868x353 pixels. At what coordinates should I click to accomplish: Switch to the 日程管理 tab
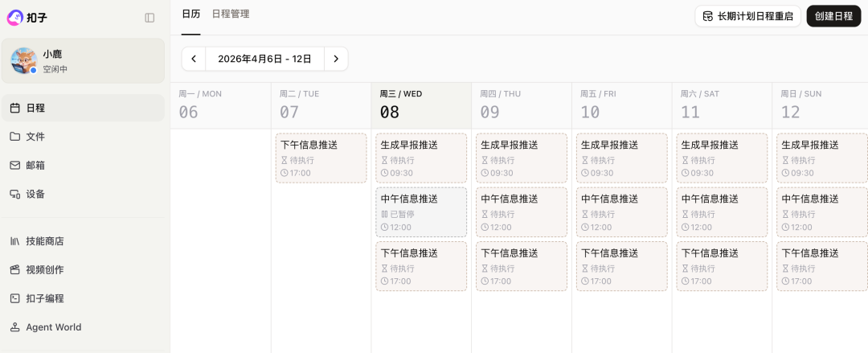(x=231, y=14)
